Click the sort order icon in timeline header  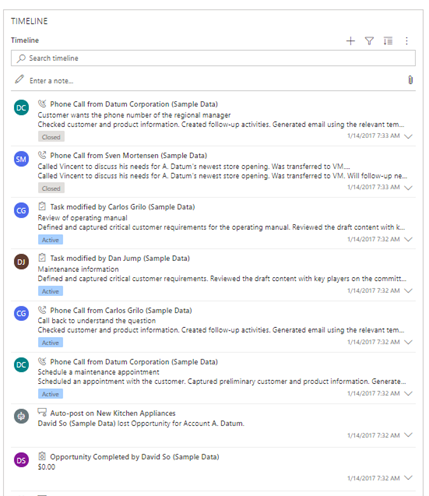click(388, 41)
